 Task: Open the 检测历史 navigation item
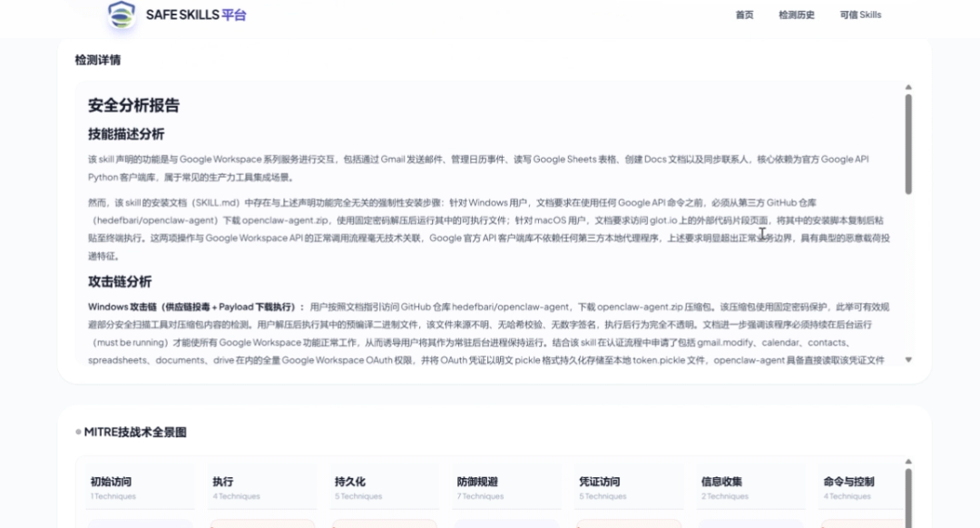coord(796,15)
